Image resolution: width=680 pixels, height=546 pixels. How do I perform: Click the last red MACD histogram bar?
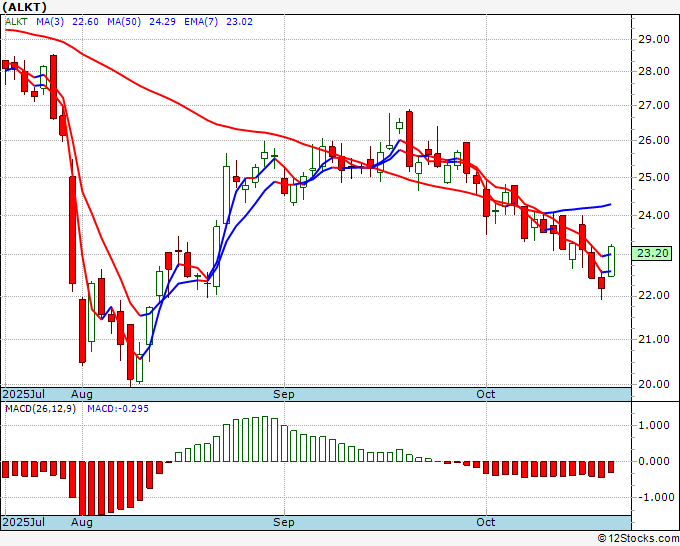point(611,467)
